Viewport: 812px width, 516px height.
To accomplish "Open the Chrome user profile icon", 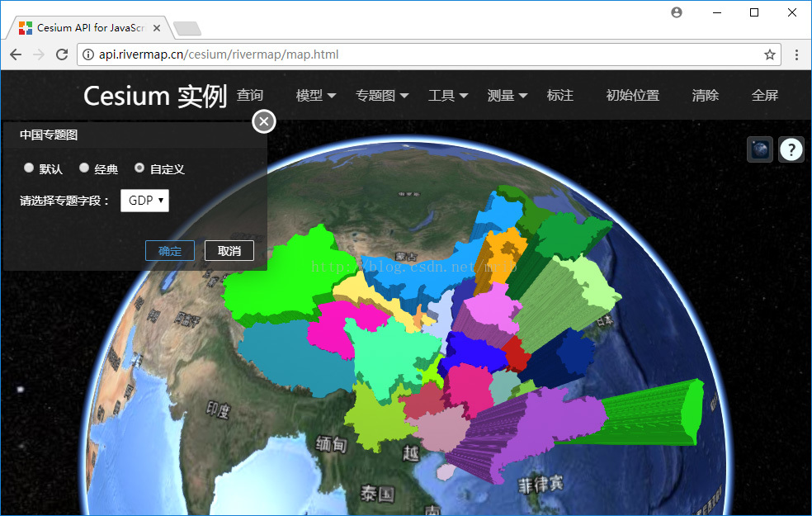I will click(677, 12).
